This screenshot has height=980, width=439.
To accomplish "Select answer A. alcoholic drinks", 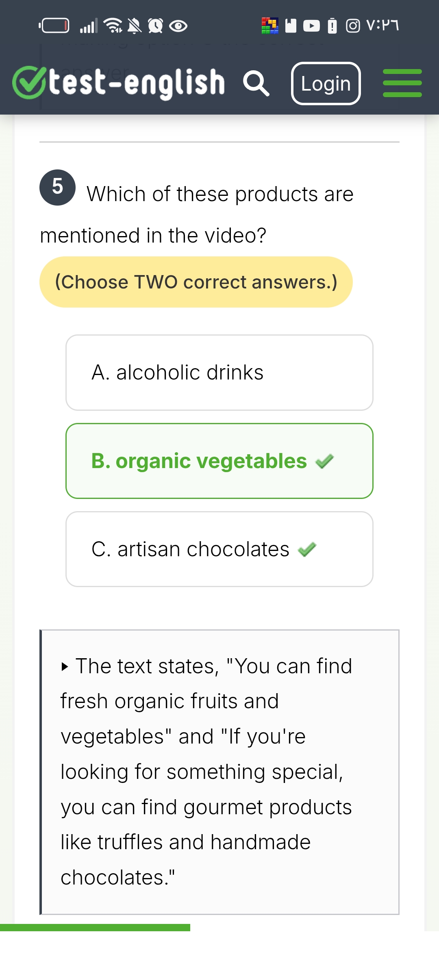I will coord(219,372).
